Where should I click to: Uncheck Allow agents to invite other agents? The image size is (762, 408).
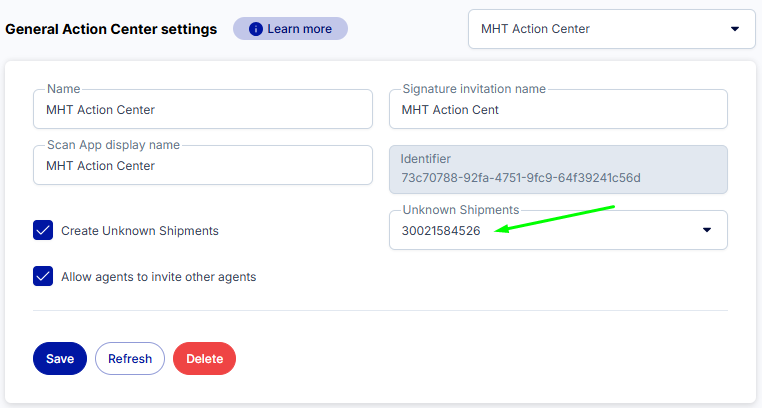pyautogui.click(x=43, y=276)
